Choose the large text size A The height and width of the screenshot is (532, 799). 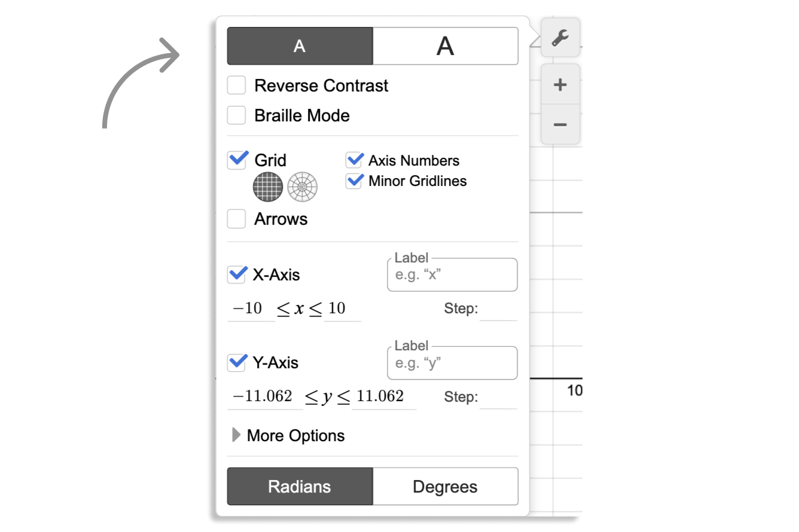445,46
